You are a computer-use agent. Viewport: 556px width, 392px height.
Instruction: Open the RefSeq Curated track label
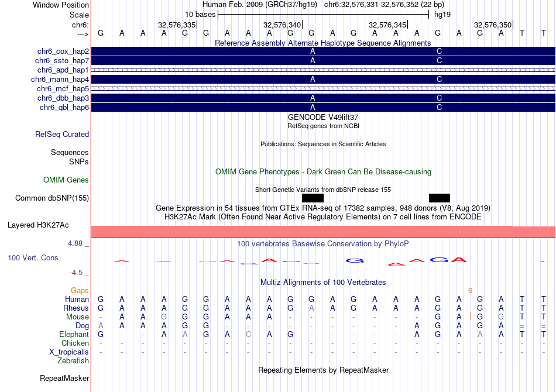pos(62,135)
